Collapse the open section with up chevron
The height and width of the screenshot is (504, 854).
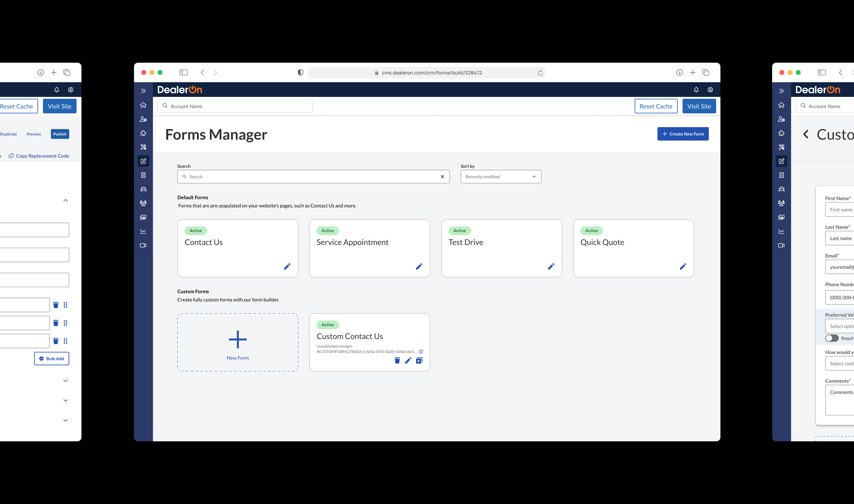tap(66, 200)
